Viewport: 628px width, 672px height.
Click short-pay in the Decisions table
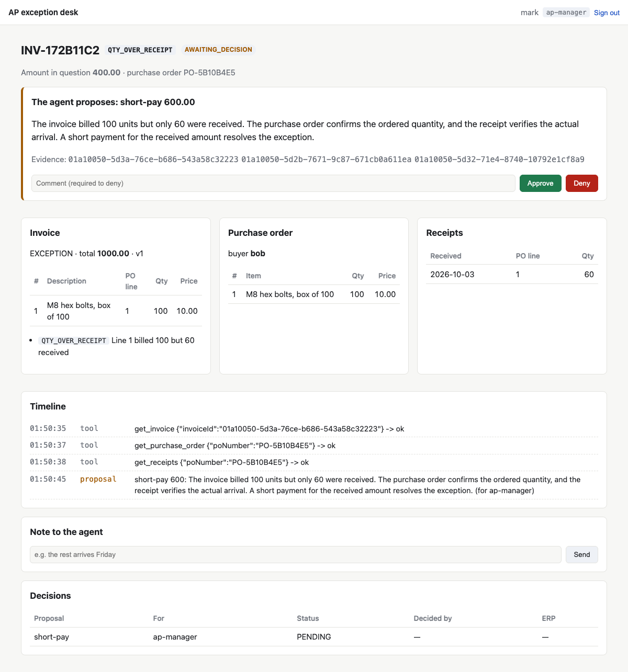point(51,637)
